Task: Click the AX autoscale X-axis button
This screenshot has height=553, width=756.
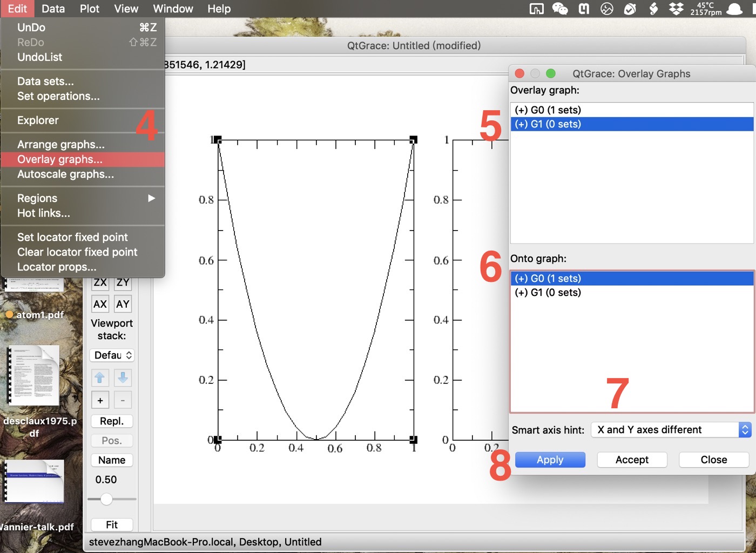Action: pos(100,304)
